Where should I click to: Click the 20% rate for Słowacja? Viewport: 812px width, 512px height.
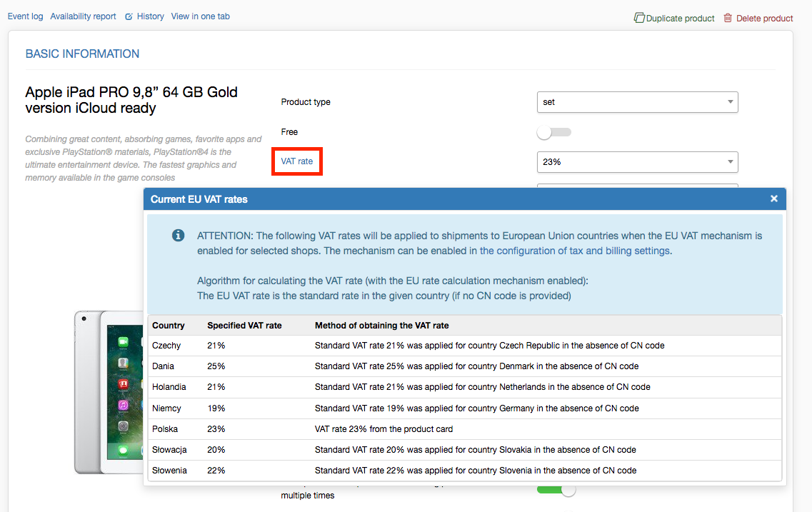coord(216,450)
